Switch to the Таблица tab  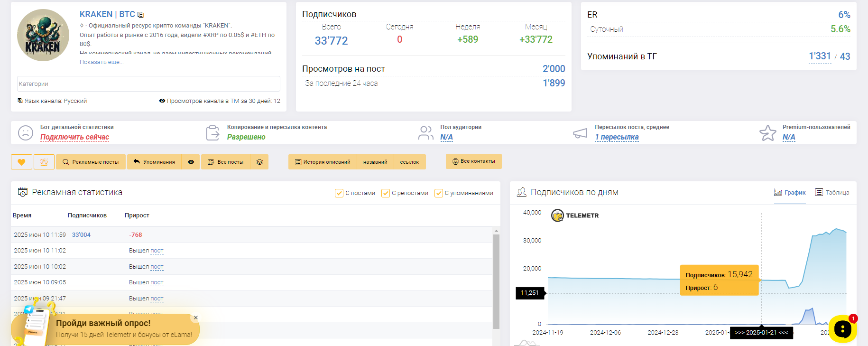tap(832, 192)
